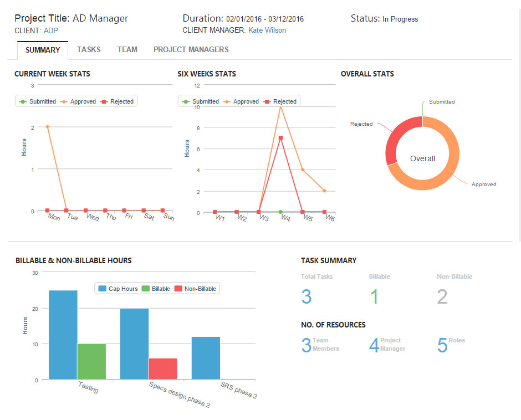The width and height of the screenshot is (521, 420).
Task: Open Kate Wilson client manager link
Action: click(x=267, y=30)
